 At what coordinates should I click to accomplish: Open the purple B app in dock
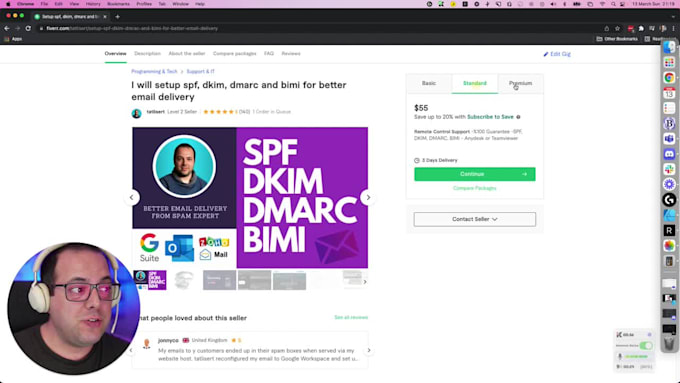pyautogui.click(x=669, y=123)
